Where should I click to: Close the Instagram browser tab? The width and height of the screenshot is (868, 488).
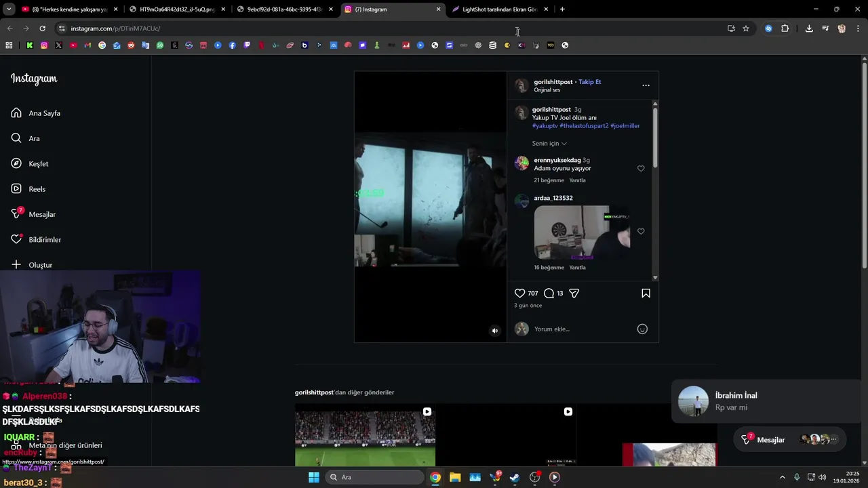[438, 9]
